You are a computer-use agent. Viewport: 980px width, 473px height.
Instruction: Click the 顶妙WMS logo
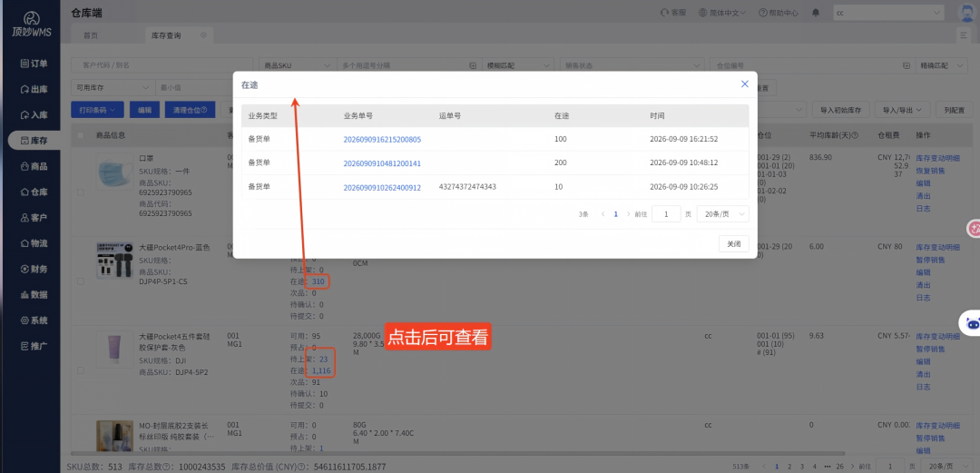[31, 25]
